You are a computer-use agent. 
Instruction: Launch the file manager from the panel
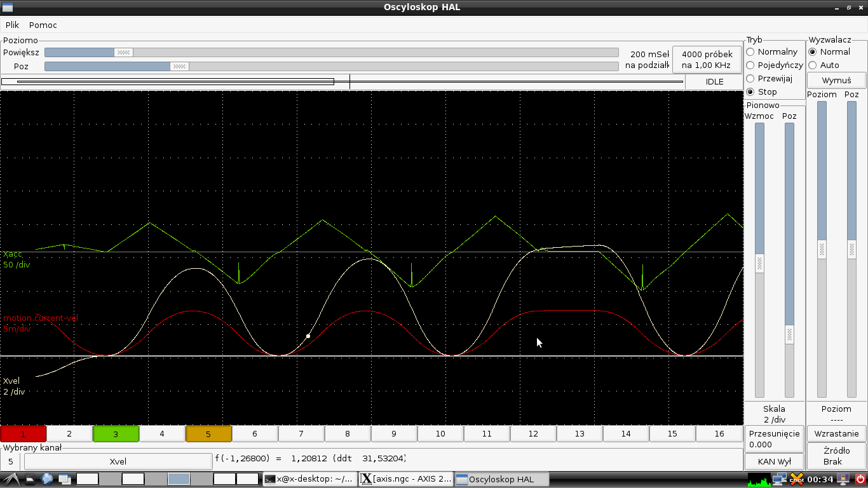[31, 479]
